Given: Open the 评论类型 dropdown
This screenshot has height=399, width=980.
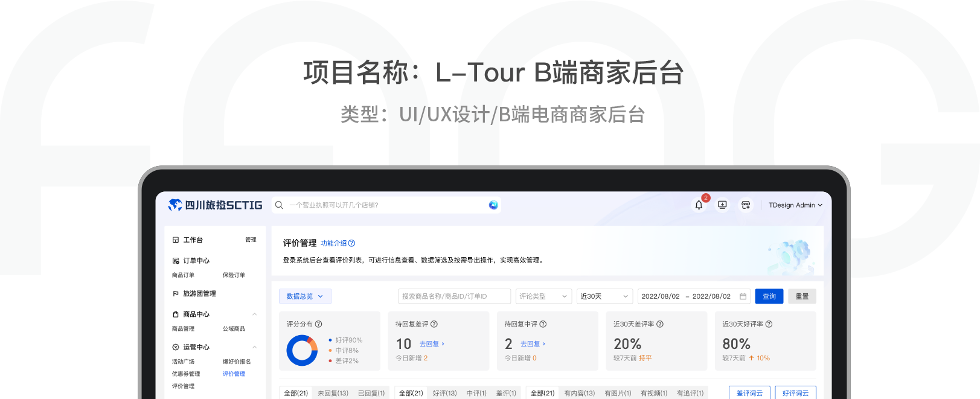Looking at the screenshot, I should pos(543,296).
